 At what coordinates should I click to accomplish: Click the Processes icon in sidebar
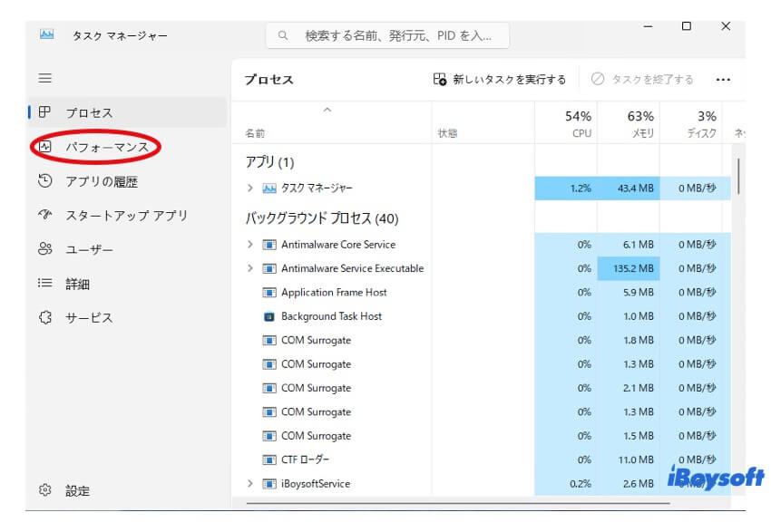click(44, 112)
